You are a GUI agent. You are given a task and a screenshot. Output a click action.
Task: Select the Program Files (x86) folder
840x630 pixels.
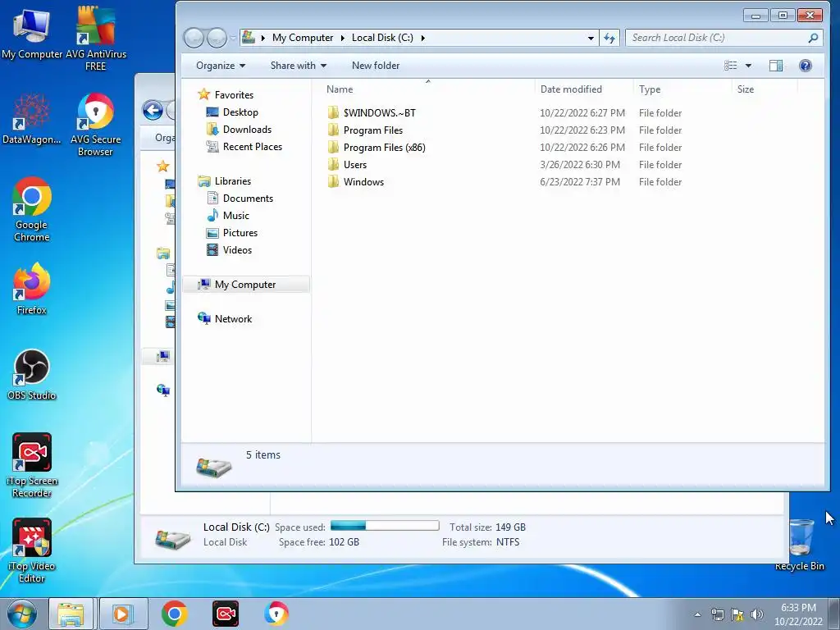click(384, 148)
